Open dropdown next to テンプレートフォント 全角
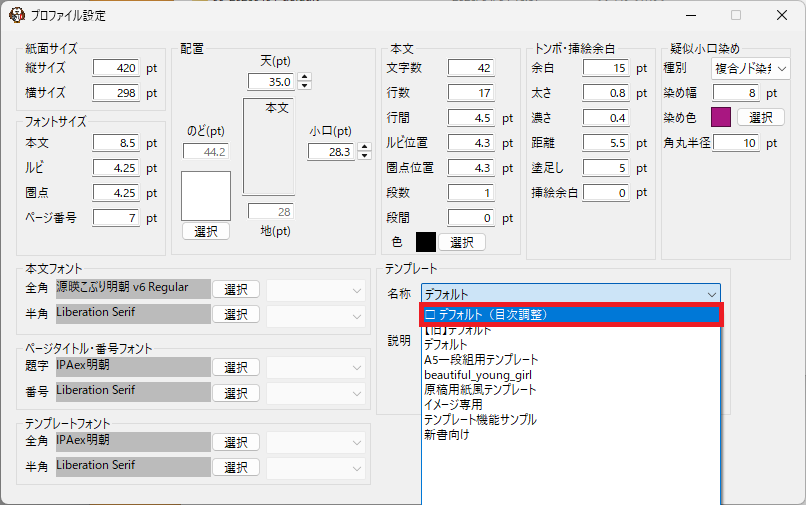This screenshot has width=806, height=505. (316, 443)
